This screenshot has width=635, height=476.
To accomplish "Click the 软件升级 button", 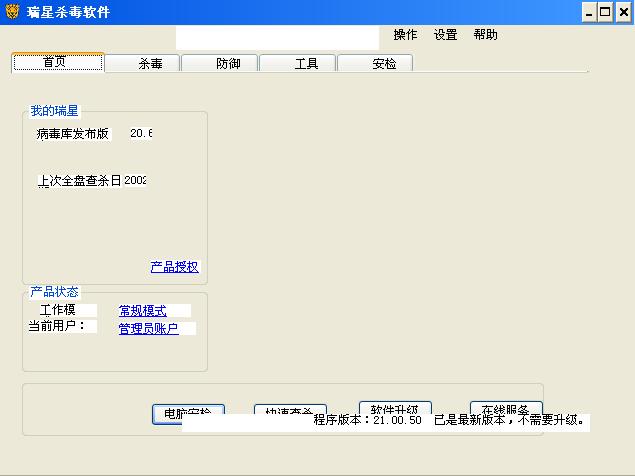I will pos(395,408).
